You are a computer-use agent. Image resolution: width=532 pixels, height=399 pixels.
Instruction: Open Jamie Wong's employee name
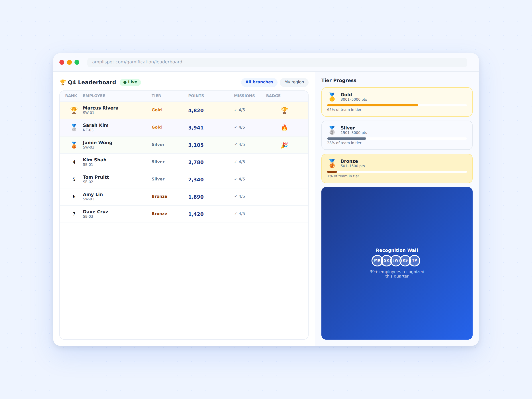point(97,143)
